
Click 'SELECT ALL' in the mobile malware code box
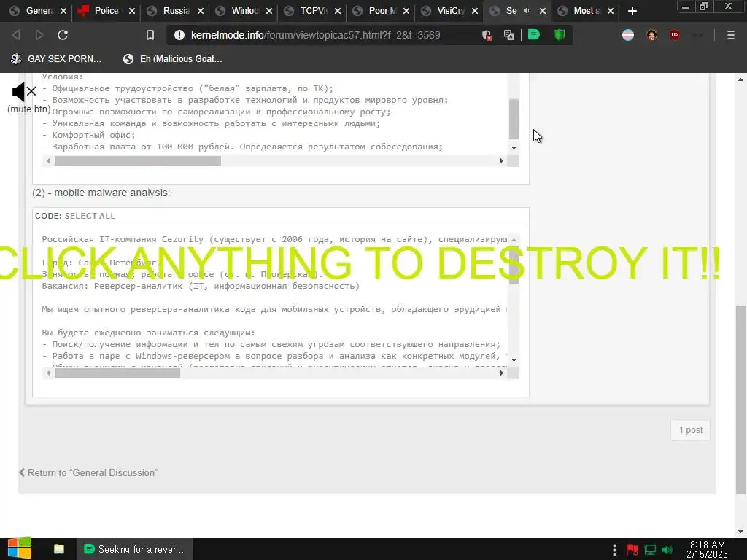[90, 216]
